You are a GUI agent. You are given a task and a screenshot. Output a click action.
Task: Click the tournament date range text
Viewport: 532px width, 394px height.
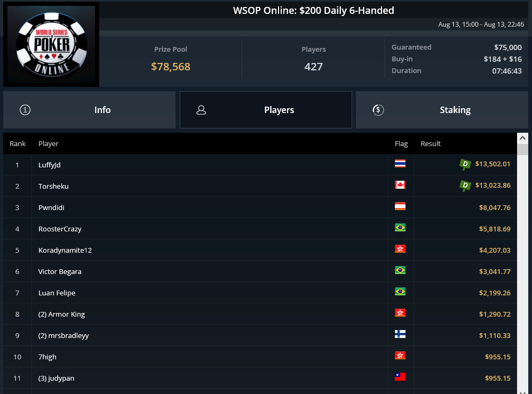pos(481,25)
